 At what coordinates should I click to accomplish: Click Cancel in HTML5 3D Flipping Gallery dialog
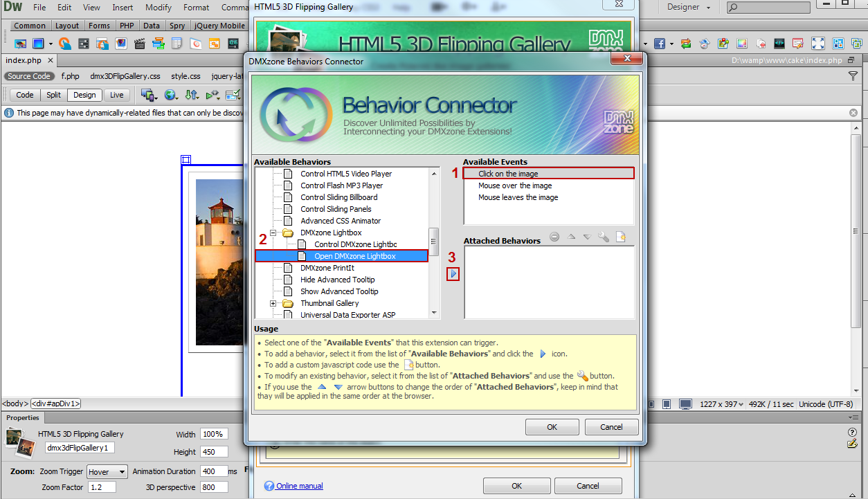[588, 486]
